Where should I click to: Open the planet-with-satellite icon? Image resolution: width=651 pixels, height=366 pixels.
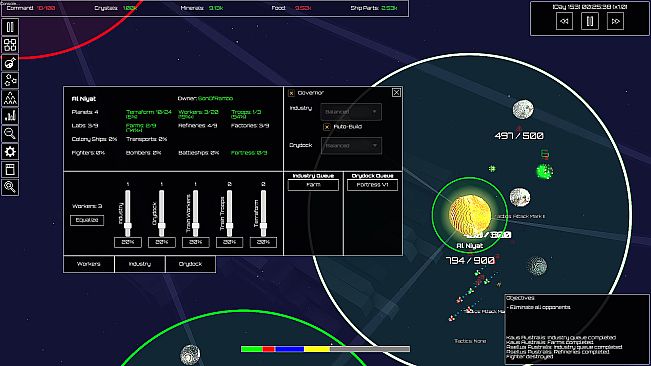pos(10,63)
